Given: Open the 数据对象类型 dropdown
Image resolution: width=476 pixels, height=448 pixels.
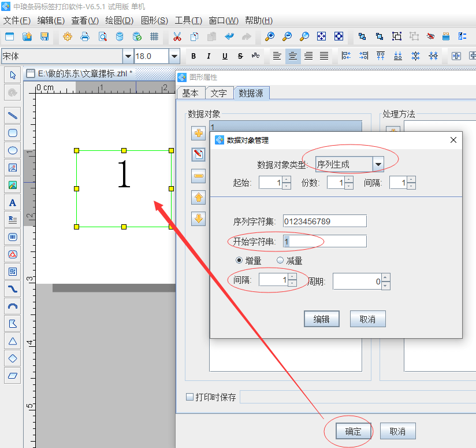Looking at the screenshot, I should tap(378, 164).
